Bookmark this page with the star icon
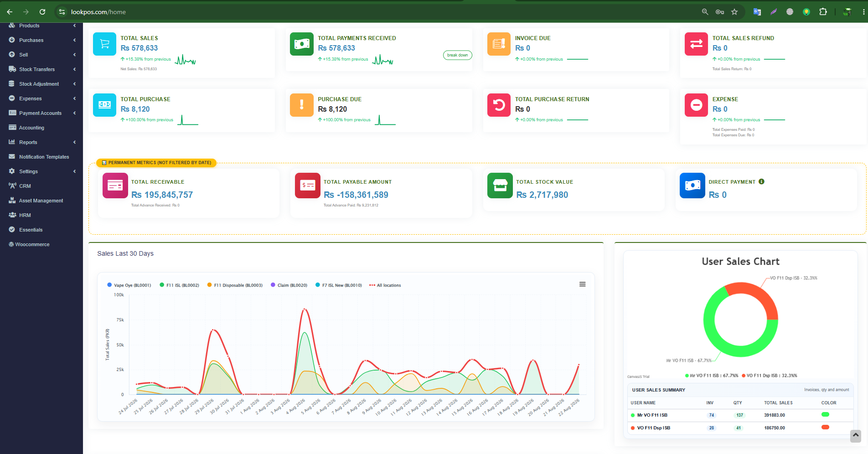Screen dimensions: 868x454 tap(734, 12)
